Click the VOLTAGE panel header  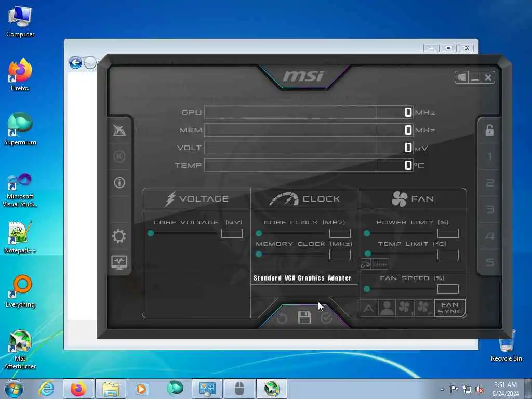click(196, 199)
